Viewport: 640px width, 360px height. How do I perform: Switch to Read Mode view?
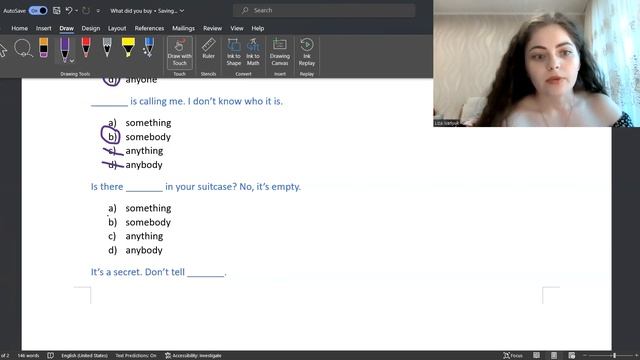536,356
